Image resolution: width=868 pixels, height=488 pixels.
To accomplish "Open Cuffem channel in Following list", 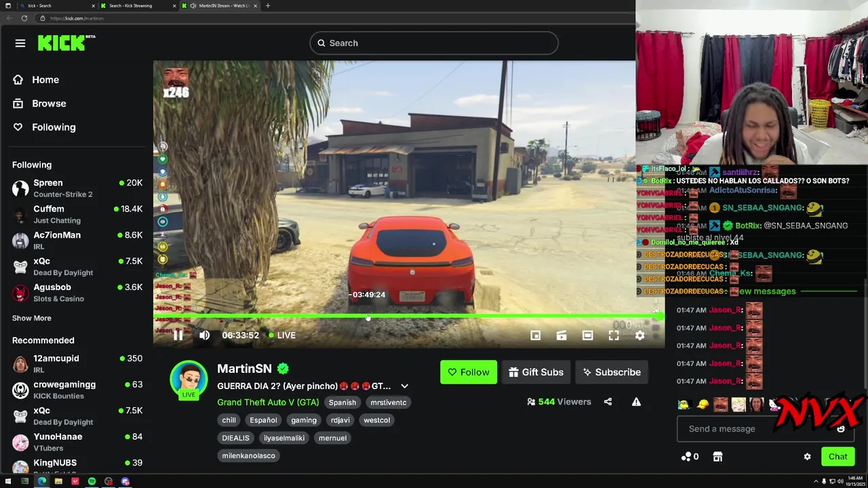I will [x=77, y=215].
